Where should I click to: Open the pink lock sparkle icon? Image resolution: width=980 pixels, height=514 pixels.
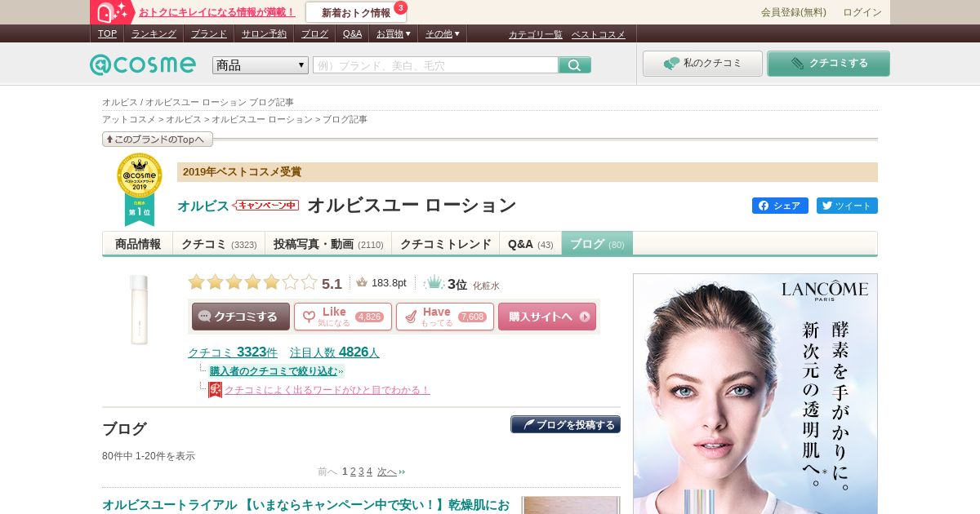coord(113,12)
